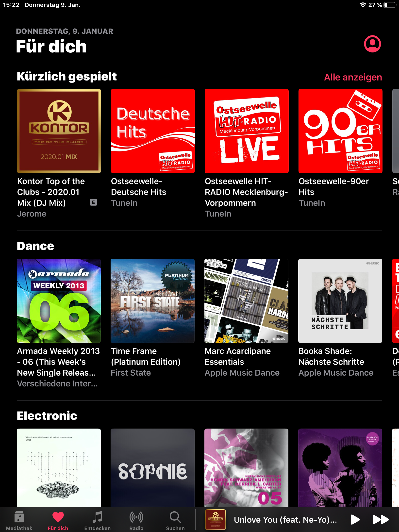Open the SOPHIE album cover
Viewport: 399px width, 532px height.
point(152,468)
